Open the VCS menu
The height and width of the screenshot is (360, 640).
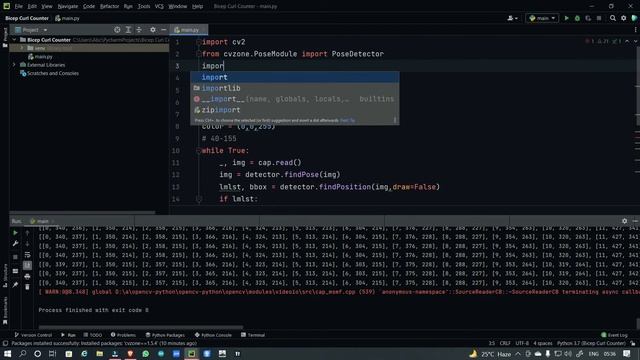[x=159, y=7]
